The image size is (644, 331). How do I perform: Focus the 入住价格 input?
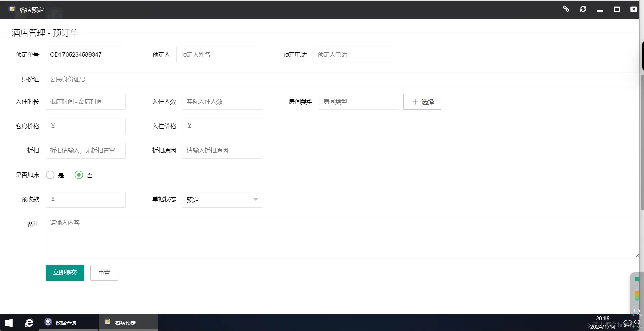click(x=222, y=126)
